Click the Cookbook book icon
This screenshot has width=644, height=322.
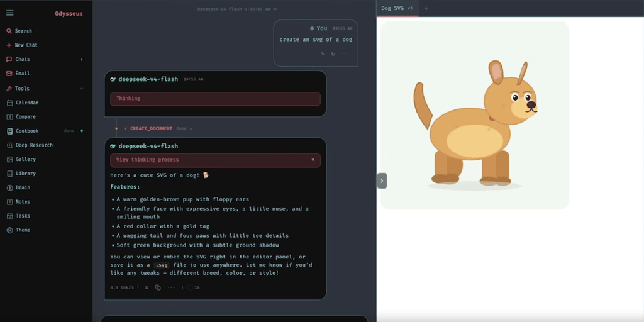pyautogui.click(x=9, y=131)
